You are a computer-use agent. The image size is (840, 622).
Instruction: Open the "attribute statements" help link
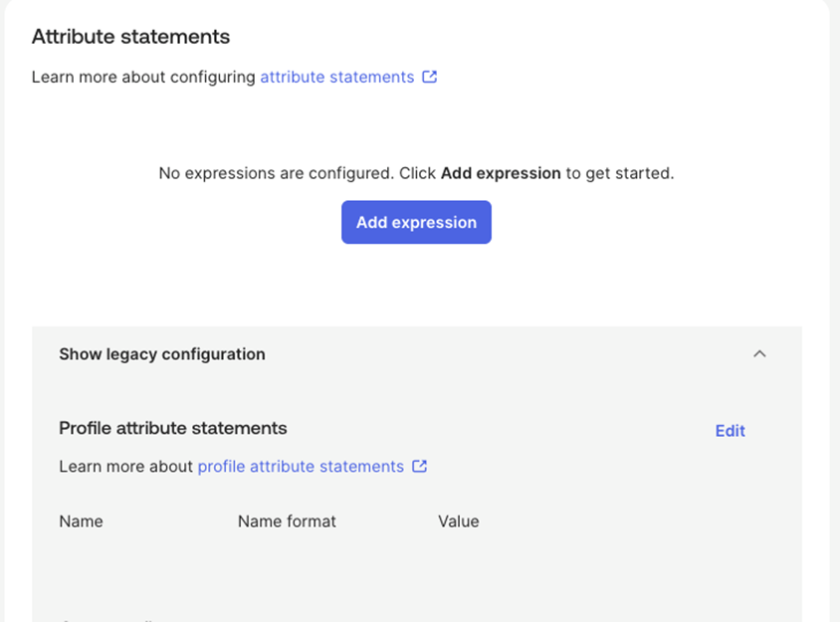pyautogui.click(x=336, y=77)
